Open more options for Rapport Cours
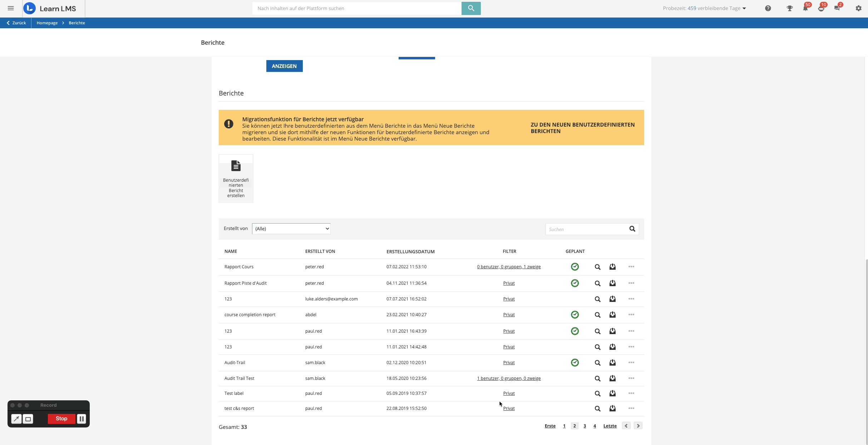This screenshot has width=868, height=445. (x=631, y=266)
